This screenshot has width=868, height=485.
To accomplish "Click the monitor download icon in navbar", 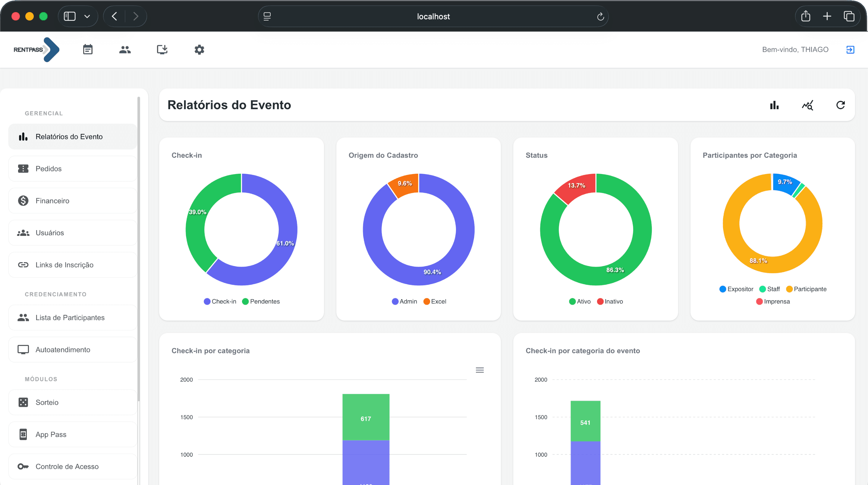I will point(162,49).
